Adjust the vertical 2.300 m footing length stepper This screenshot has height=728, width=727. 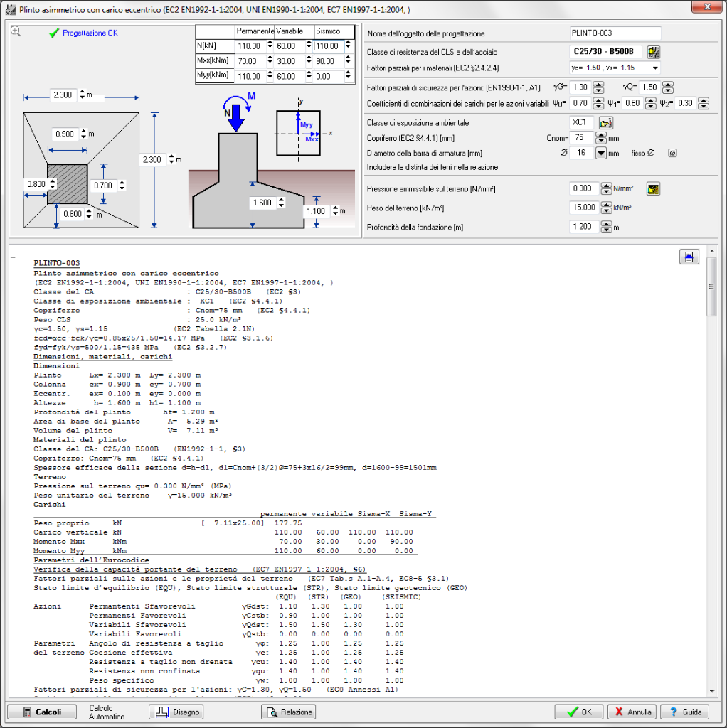tap(172, 159)
